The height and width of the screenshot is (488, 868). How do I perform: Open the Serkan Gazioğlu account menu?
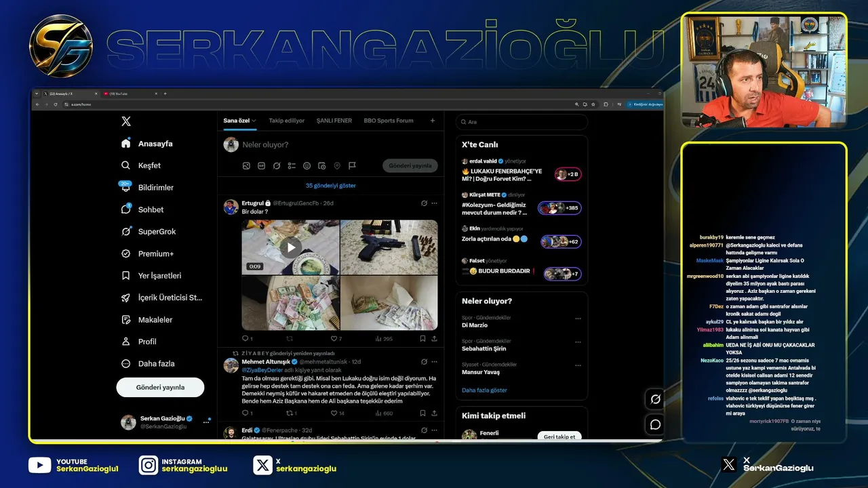[165, 422]
